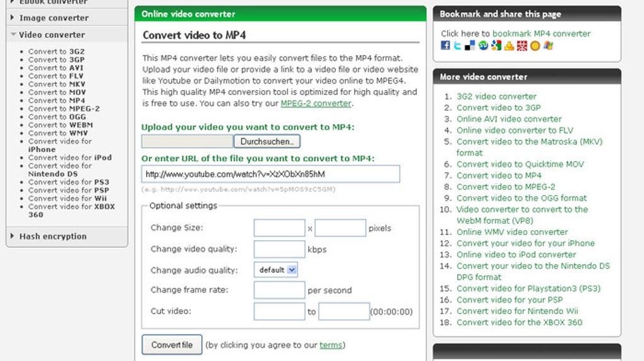Open Convert your video for your iPhone link

525,243
